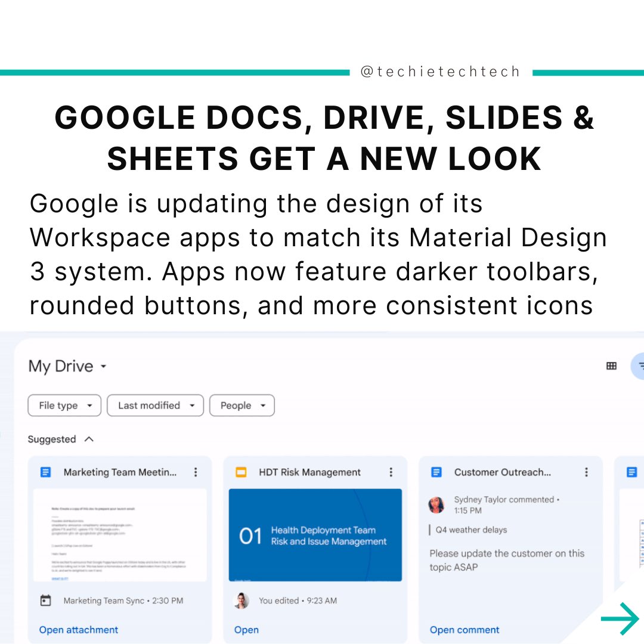Viewport: 644px width, 644px height.
Task: Open more options for Customer Outreach card
Action: point(586,472)
